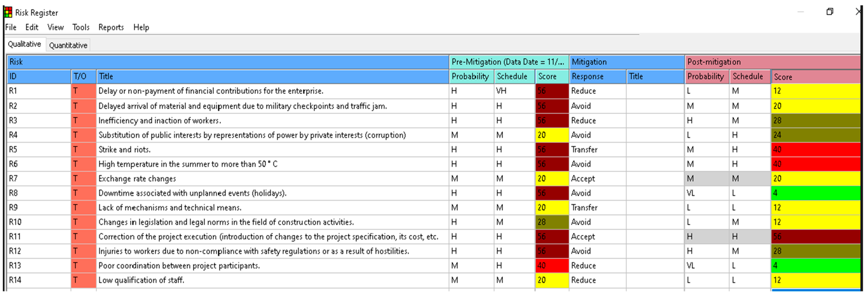Click the restore window icon
This screenshot has height=296, width=868.
point(830,12)
